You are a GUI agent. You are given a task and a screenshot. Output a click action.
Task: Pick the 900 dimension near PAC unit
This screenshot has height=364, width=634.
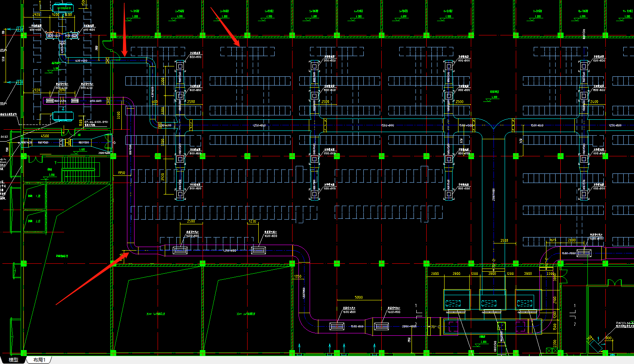pos(609,338)
